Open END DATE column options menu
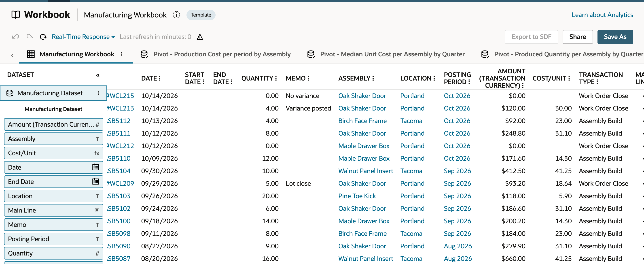This screenshot has height=264, width=644. pos(231,82)
